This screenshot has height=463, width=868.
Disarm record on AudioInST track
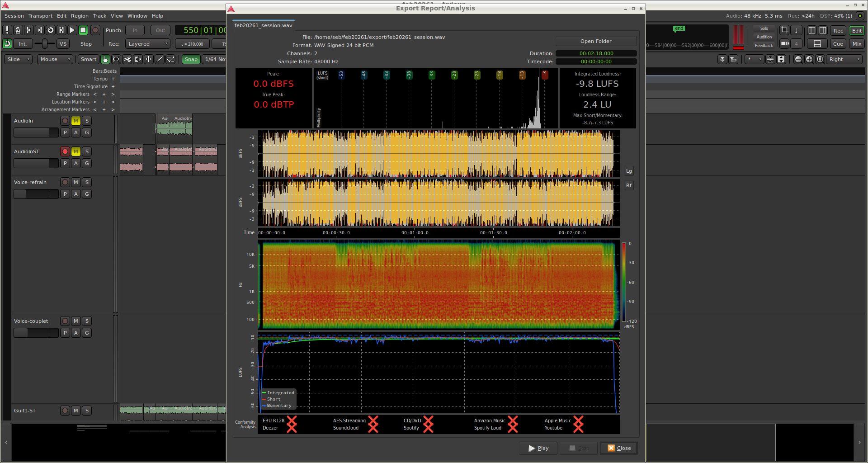(x=65, y=151)
